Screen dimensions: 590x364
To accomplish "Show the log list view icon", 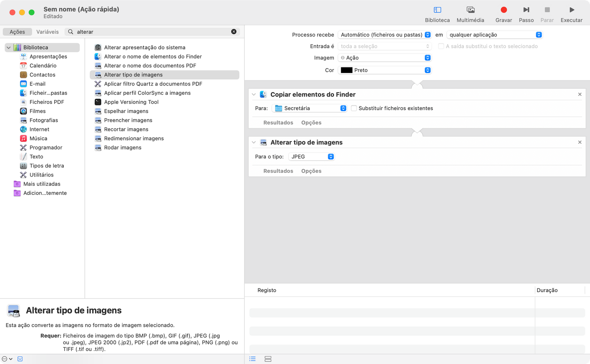I will tap(253, 359).
